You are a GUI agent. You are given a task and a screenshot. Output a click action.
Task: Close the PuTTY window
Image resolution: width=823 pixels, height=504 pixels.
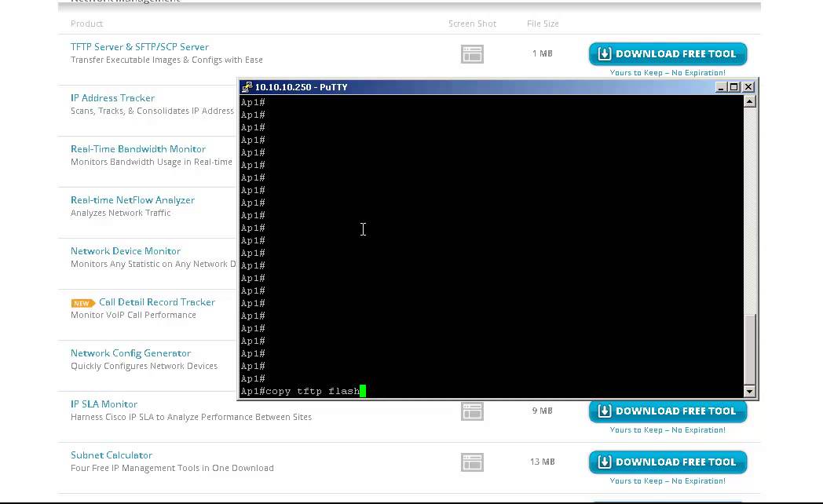coord(748,87)
